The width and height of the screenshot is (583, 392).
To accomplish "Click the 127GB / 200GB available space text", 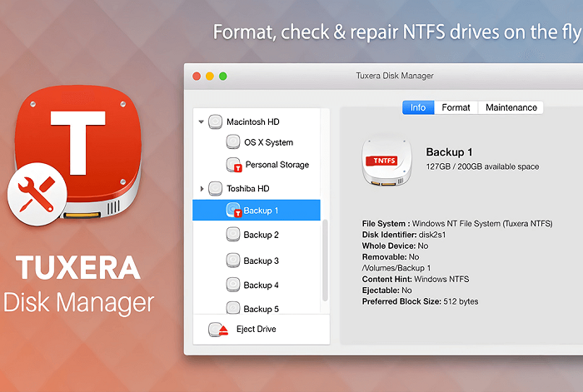I will click(482, 166).
